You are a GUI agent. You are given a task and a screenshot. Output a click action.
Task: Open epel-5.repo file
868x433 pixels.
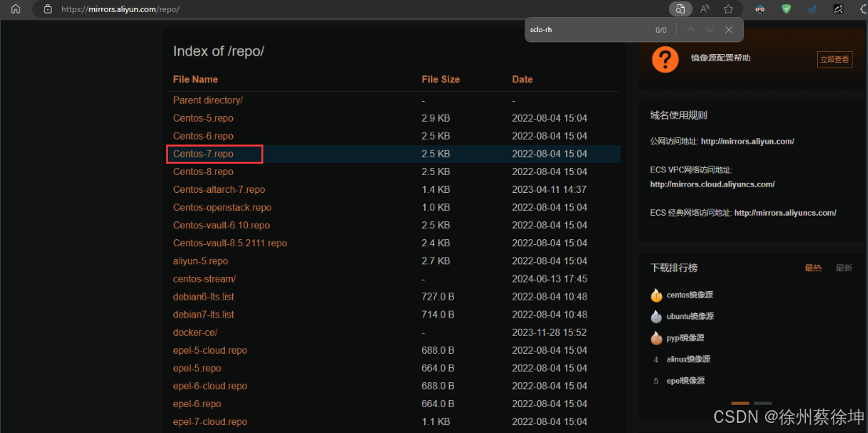tap(197, 368)
